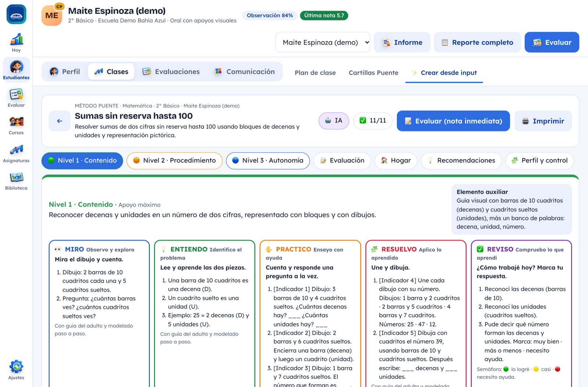Viewport: 588px width, 387px height.
Task: Open the Evaluar sidebar section
Action: tap(16, 98)
